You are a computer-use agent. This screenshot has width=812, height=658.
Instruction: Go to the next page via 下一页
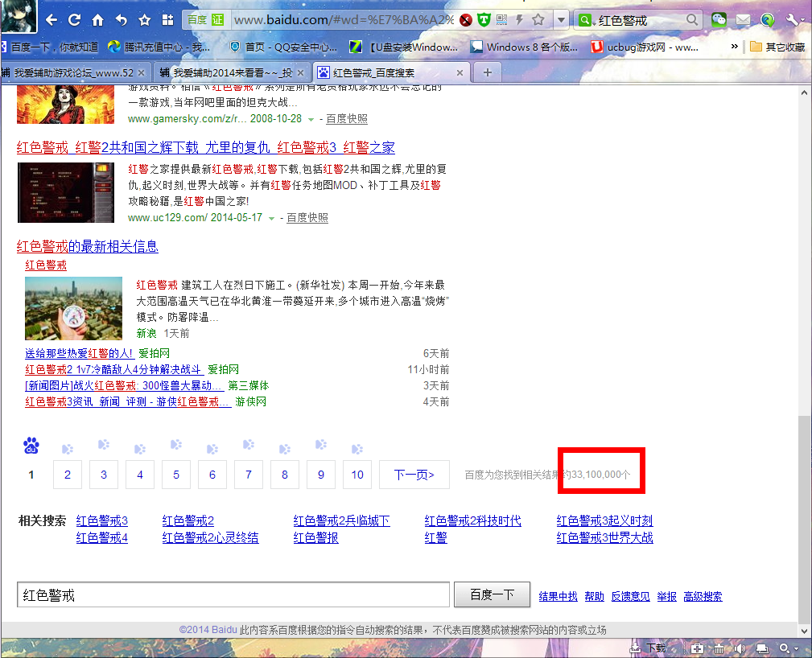click(414, 475)
